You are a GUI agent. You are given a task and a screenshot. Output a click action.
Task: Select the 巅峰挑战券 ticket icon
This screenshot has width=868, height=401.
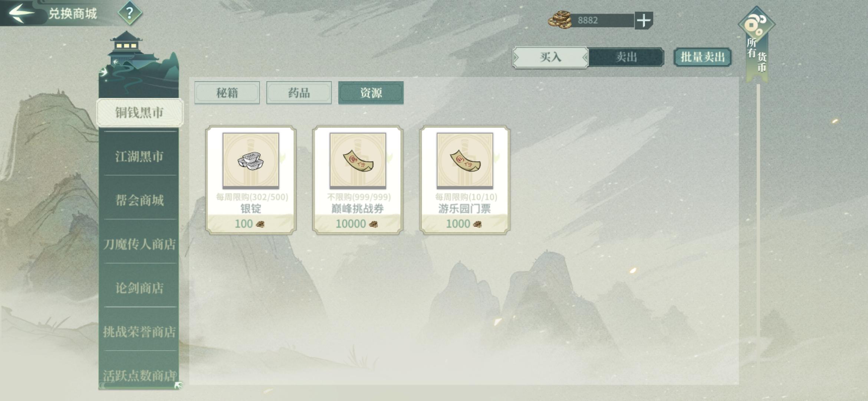(358, 160)
